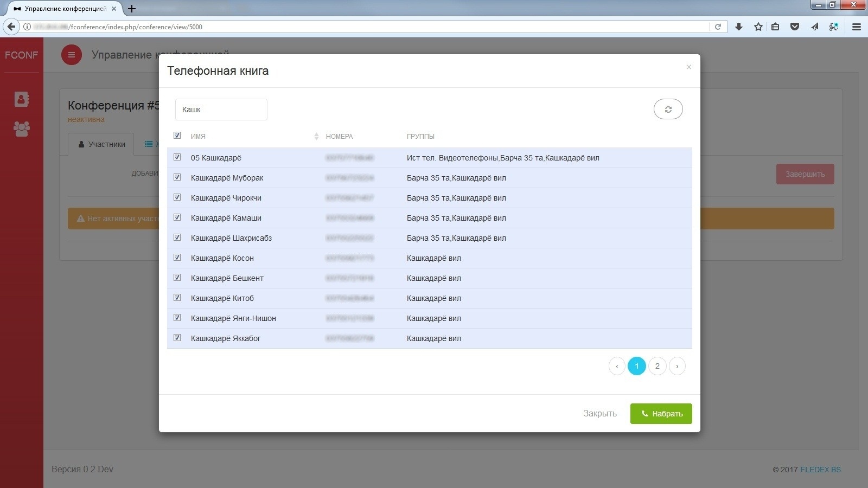Uncheck Кашкадарё Бешкент checkbox
This screenshot has width=868, height=488.
pos(177,278)
